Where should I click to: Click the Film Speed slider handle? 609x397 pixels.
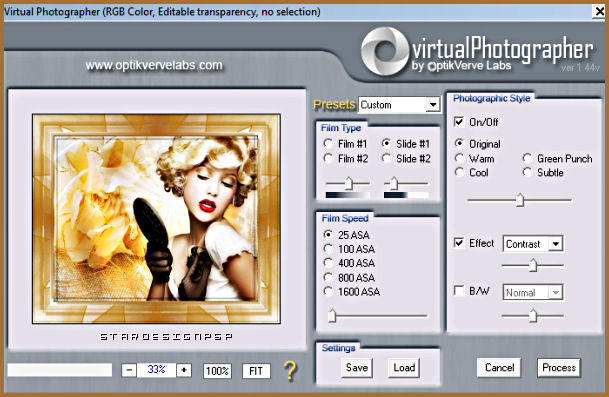pyautogui.click(x=332, y=316)
